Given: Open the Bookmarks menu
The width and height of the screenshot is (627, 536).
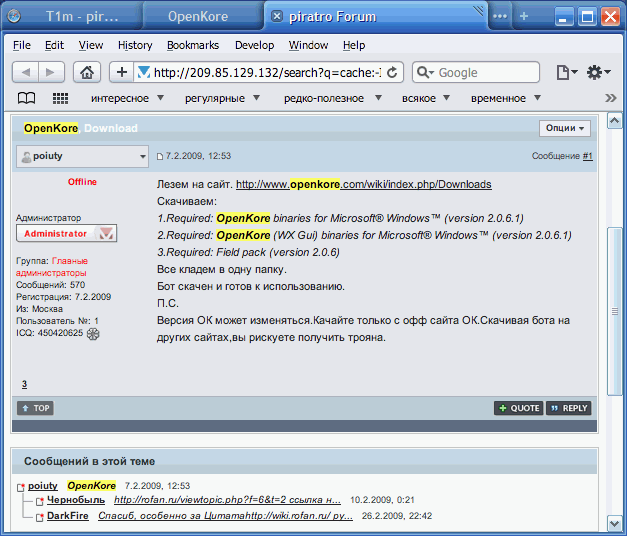Looking at the screenshot, I should (193, 45).
